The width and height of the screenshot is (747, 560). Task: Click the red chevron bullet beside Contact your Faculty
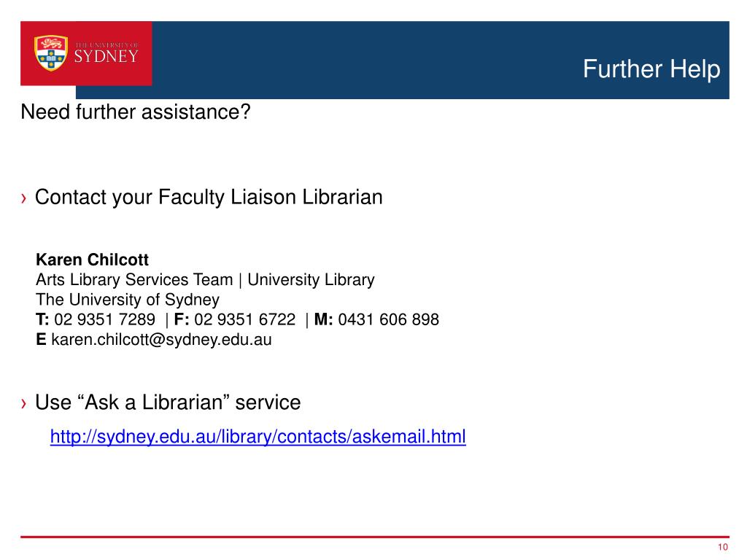[24, 198]
